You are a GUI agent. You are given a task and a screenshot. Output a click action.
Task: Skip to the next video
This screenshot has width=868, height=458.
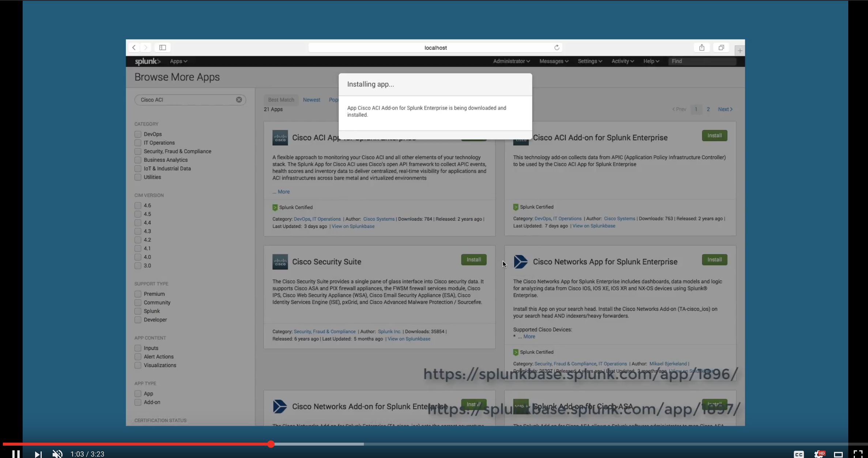(38, 454)
